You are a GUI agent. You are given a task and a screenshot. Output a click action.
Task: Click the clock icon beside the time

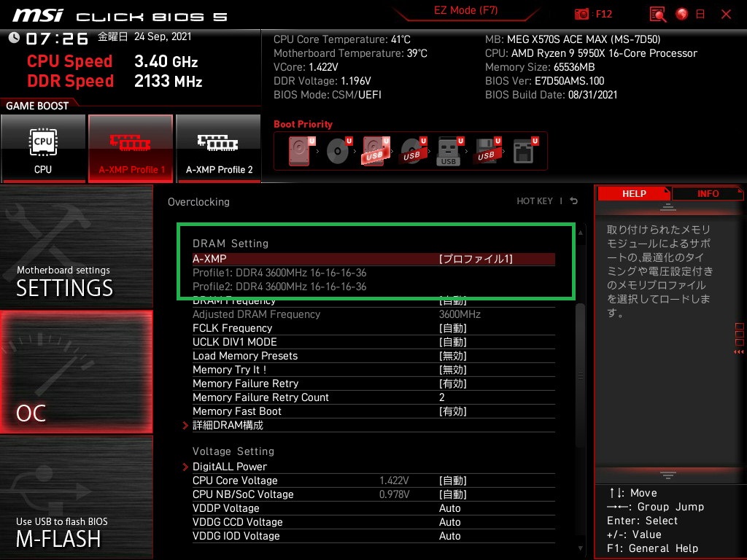pos(14,38)
